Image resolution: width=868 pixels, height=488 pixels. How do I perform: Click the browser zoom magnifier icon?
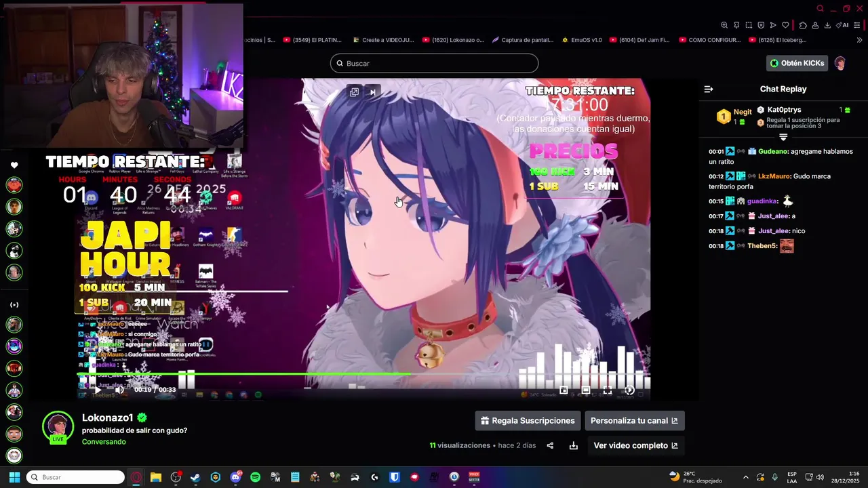724,25
